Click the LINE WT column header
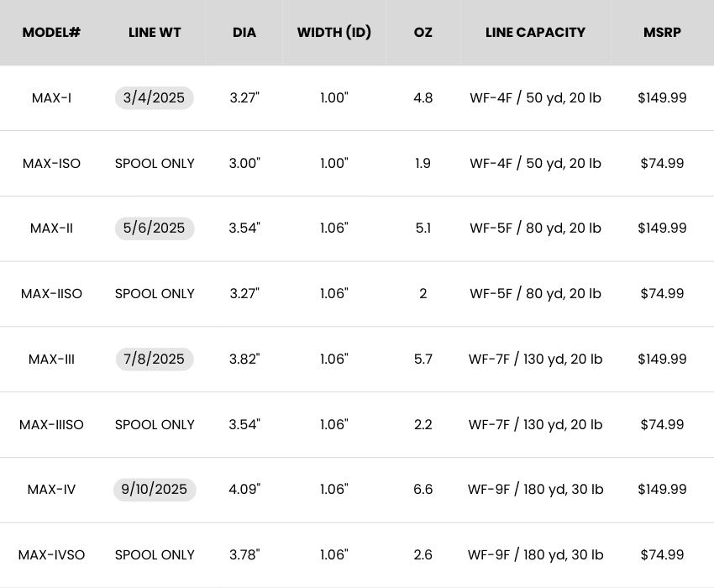Image resolution: width=714 pixels, height=588 pixels. click(155, 33)
